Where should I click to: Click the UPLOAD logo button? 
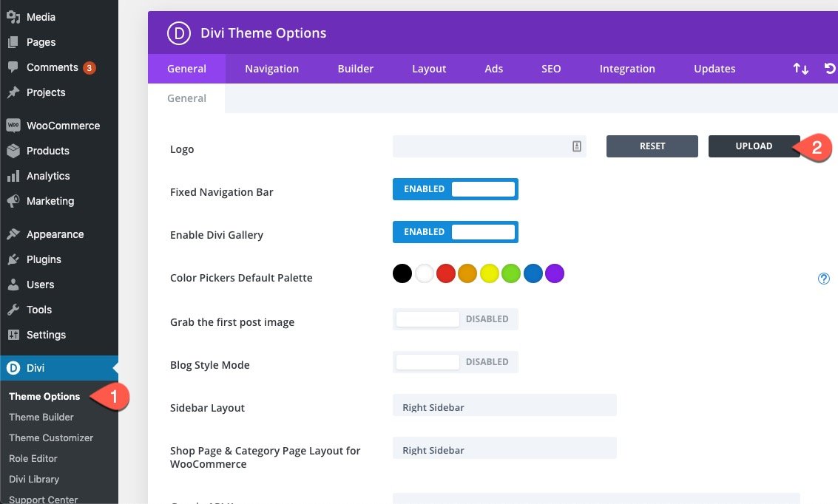point(754,146)
